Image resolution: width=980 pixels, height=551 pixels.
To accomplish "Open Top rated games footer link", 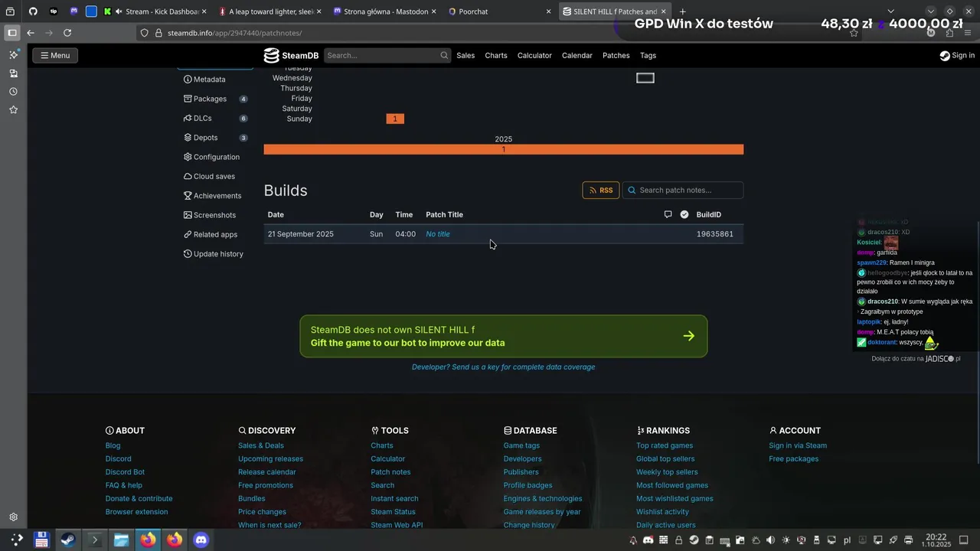I will coord(665,445).
